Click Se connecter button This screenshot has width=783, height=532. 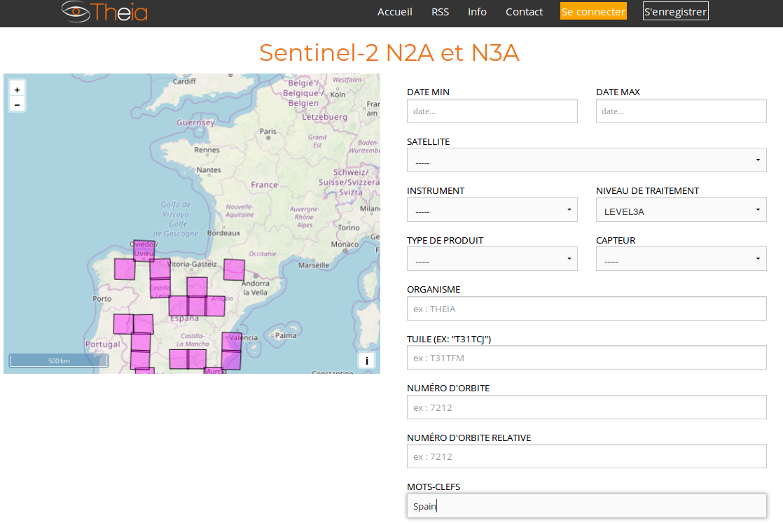tap(593, 11)
